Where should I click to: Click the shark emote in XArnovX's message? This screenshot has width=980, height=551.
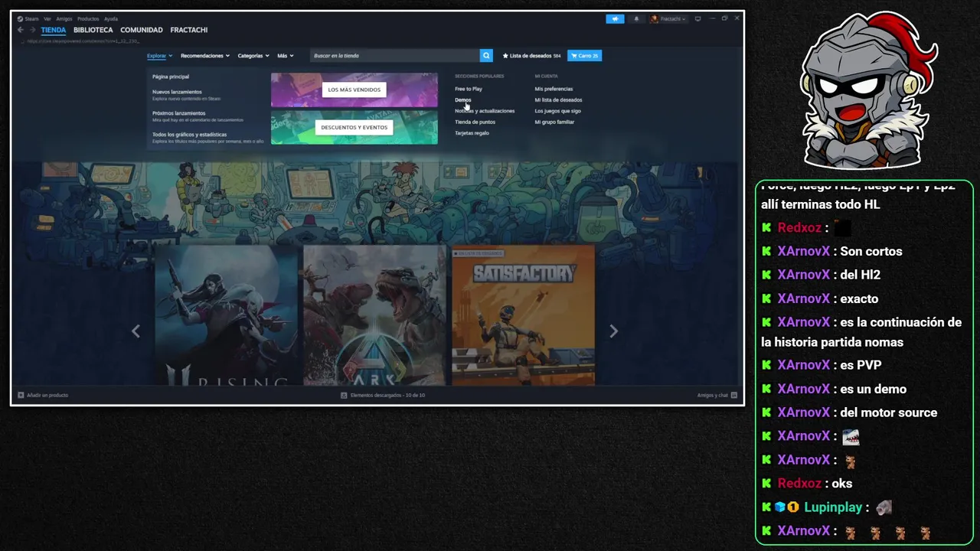[x=851, y=436]
